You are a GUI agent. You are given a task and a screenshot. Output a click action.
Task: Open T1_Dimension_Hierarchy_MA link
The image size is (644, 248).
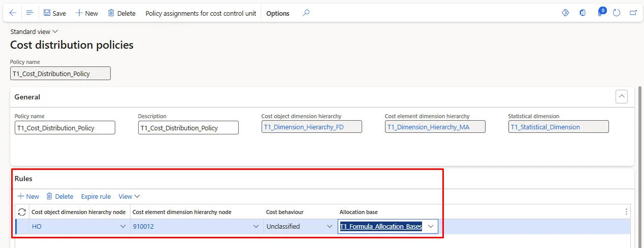428,127
